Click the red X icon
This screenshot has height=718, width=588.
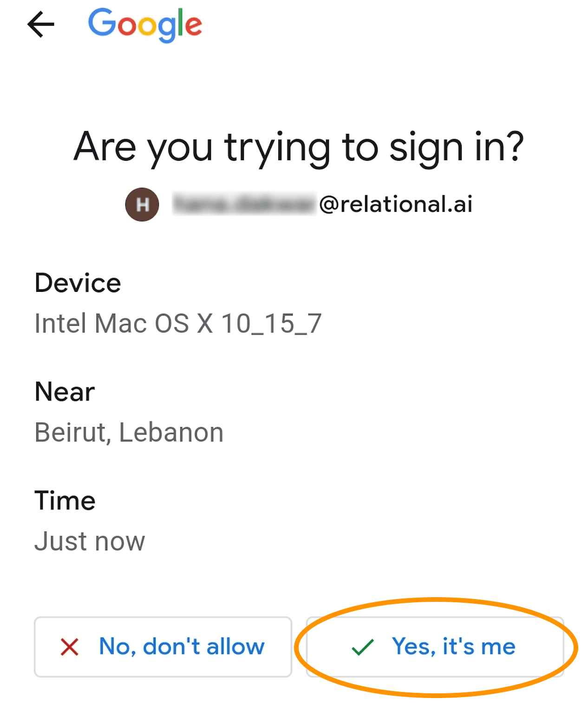[70, 647]
